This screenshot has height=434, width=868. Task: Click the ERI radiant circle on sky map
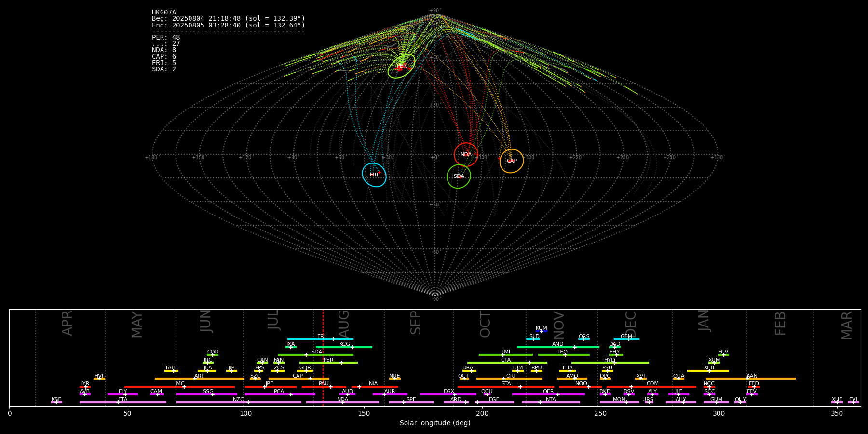pos(374,175)
